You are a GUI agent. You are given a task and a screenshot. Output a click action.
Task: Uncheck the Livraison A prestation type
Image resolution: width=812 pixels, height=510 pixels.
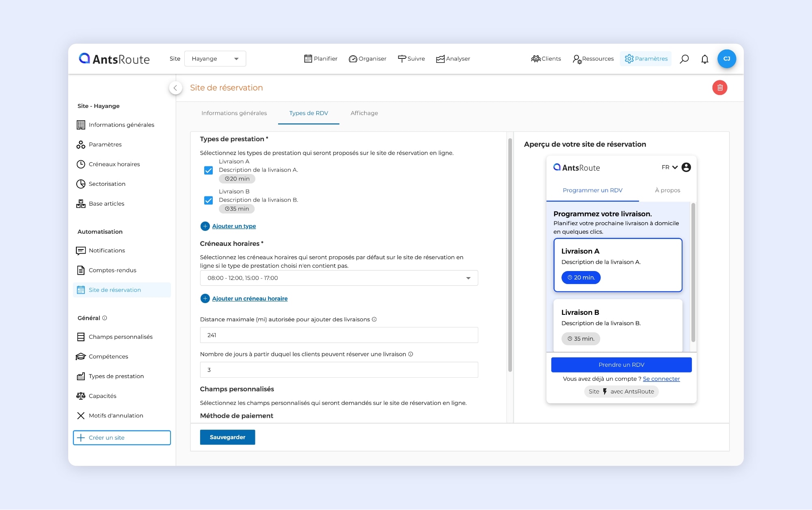pos(209,170)
